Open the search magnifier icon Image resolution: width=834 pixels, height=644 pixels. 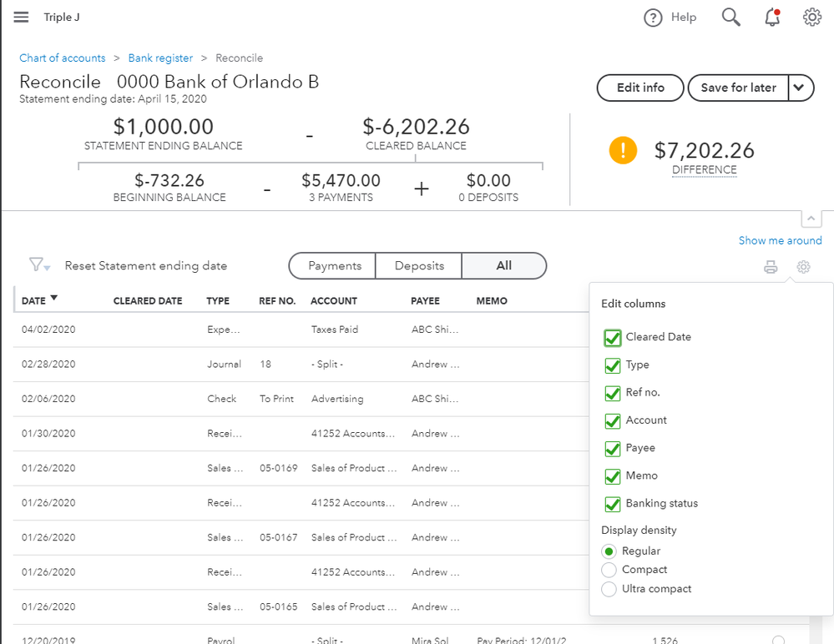730,18
